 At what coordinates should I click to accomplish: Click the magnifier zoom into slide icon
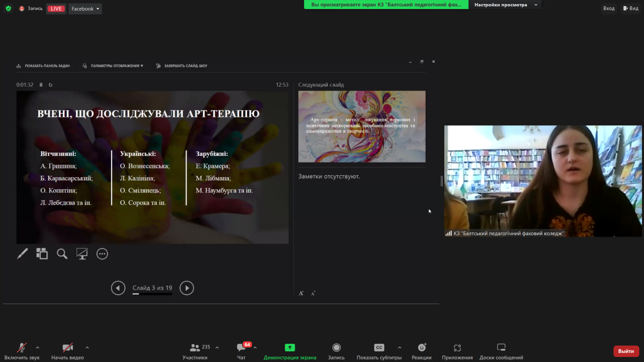coord(62,254)
